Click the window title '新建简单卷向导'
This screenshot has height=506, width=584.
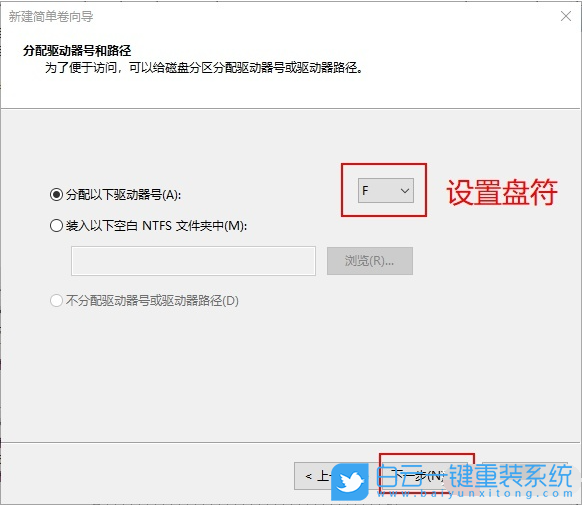(51, 17)
